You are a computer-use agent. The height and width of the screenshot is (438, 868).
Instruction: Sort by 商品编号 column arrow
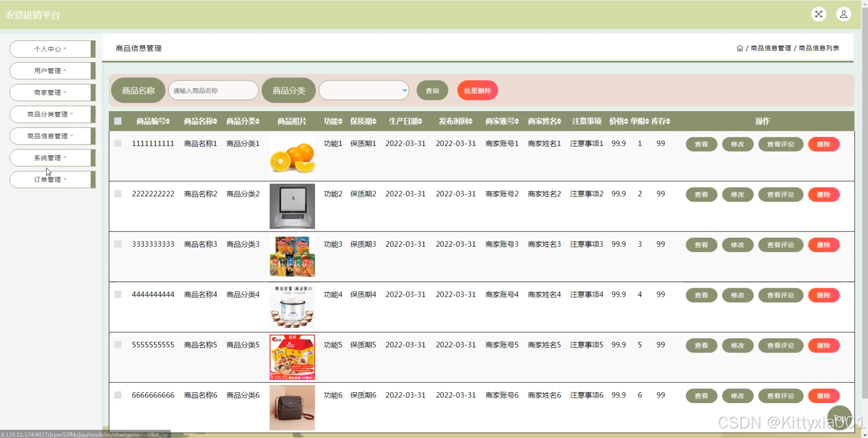tap(167, 122)
